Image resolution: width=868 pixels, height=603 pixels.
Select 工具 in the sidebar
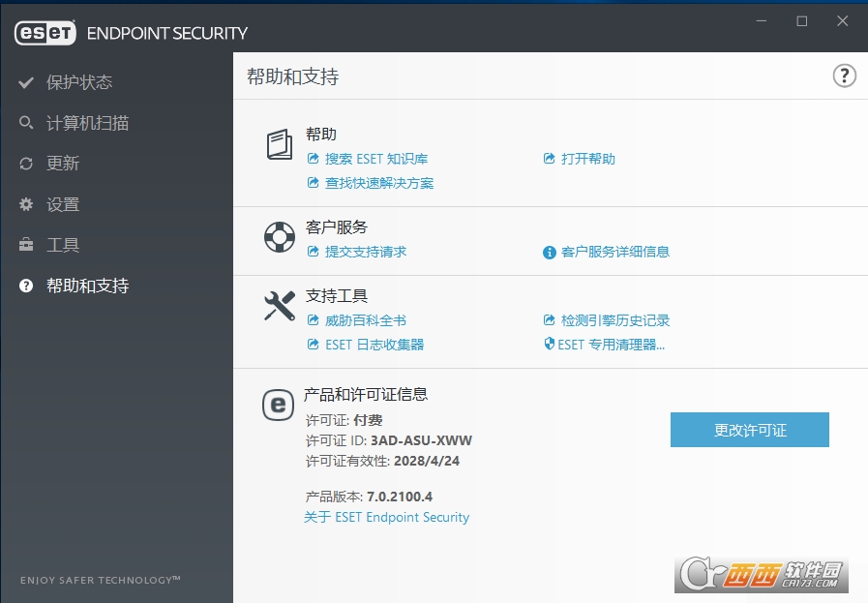63,245
